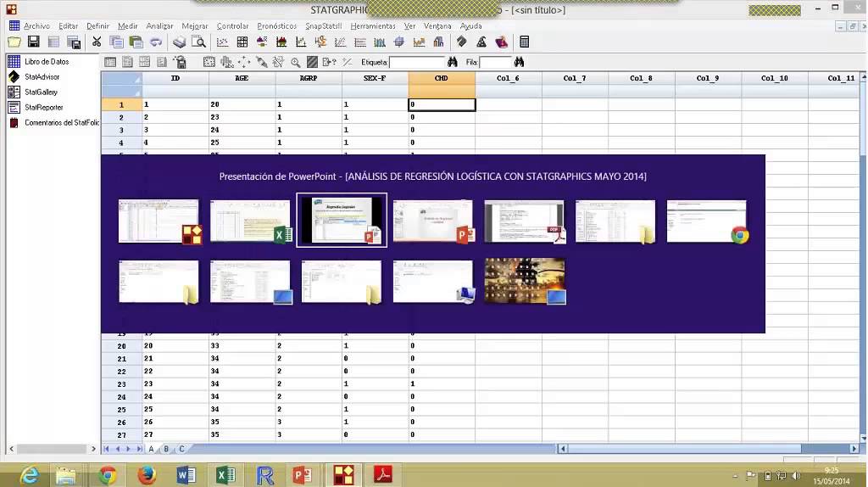The height and width of the screenshot is (487, 868).
Task: Switch to sheet tab A
Action: [151, 449]
